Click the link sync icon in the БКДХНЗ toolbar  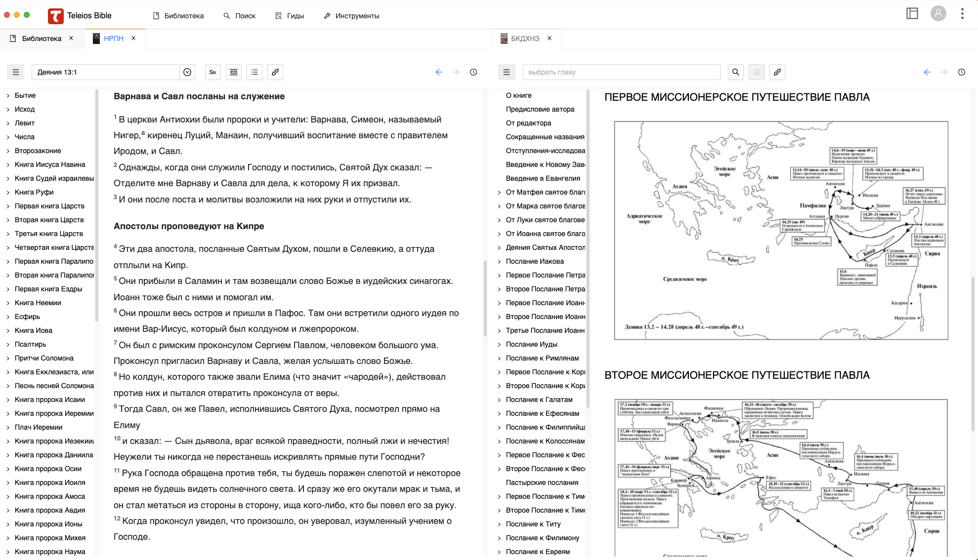[x=777, y=72]
